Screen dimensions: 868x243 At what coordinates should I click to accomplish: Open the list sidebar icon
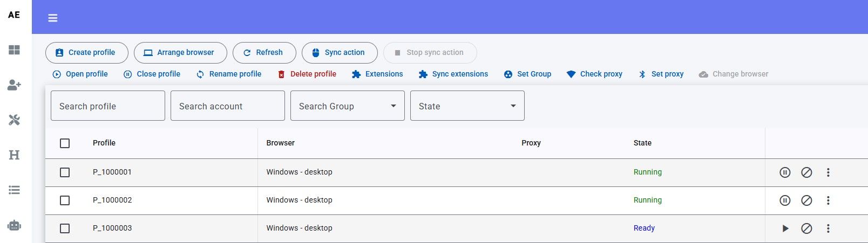coord(15,190)
